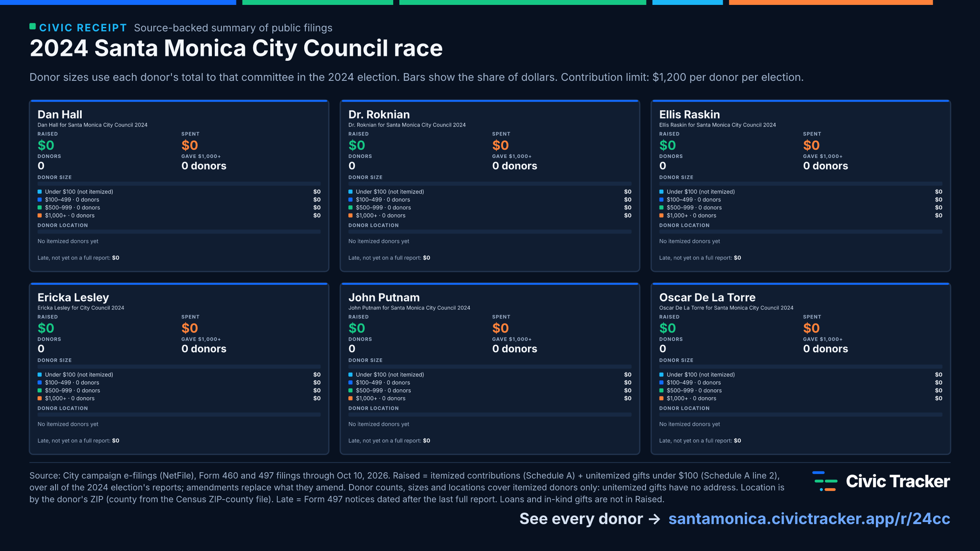This screenshot has width=980, height=551.
Task: Click Dr. Roknian's '$100–499 · 0 donors' row
Action: click(490, 200)
